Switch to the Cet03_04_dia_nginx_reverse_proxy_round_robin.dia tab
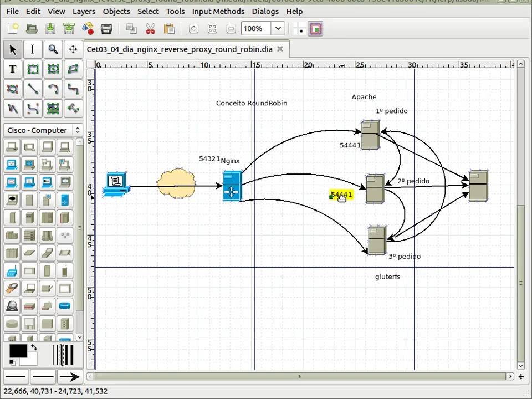This screenshot has width=532, height=399. (180, 49)
